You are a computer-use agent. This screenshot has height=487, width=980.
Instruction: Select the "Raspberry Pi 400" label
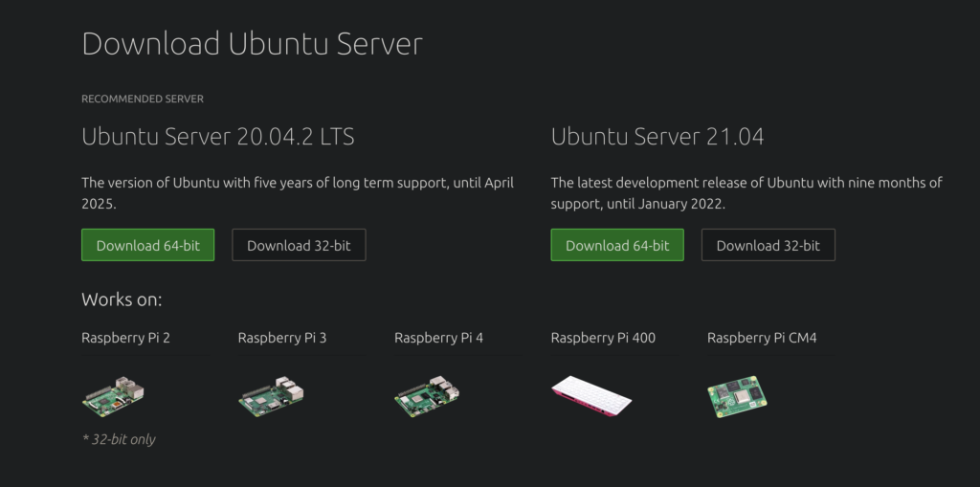tap(603, 338)
